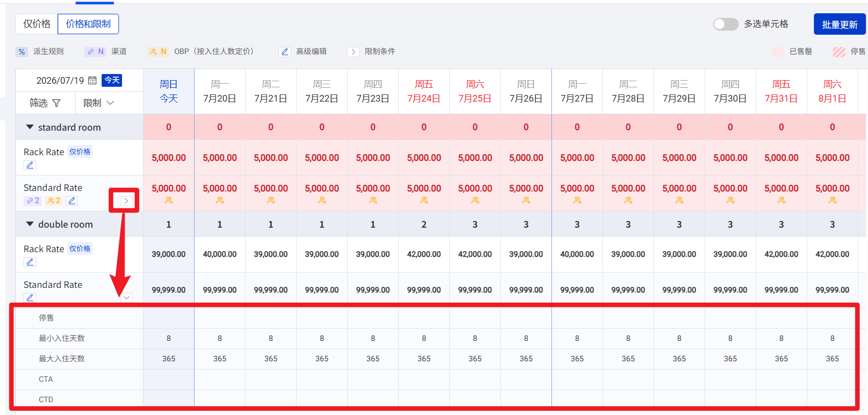This screenshot has height=415, width=868.
Task: Click the 今天 today button
Action: click(112, 80)
